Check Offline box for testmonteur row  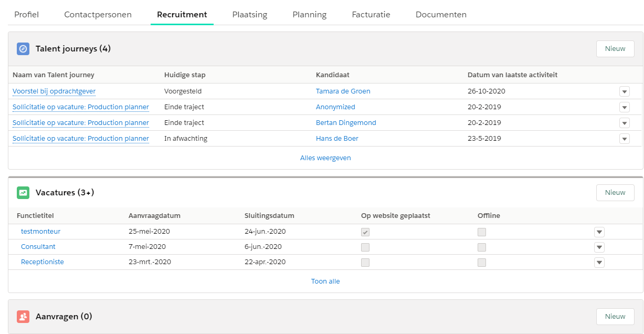click(x=482, y=232)
